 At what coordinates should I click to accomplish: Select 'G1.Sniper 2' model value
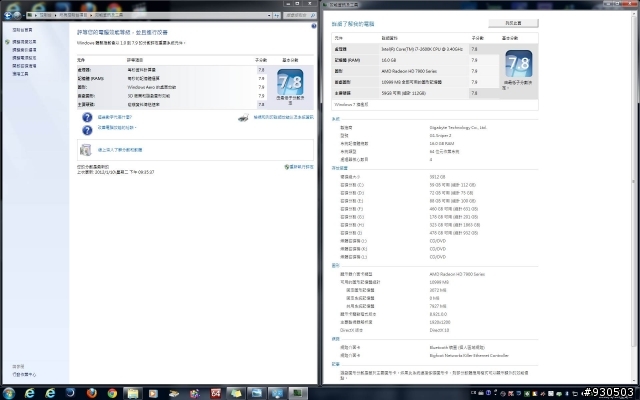coord(440,136)
